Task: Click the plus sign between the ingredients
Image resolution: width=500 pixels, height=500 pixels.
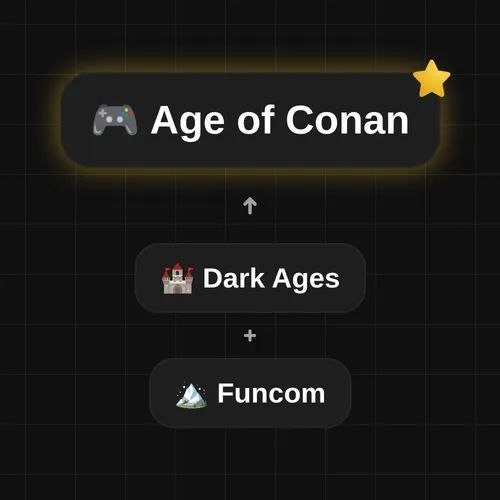Action: [x=250, y=336]
